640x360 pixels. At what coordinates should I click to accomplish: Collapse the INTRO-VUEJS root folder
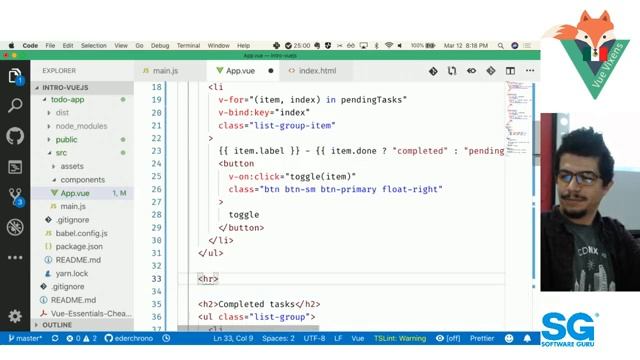82,87
